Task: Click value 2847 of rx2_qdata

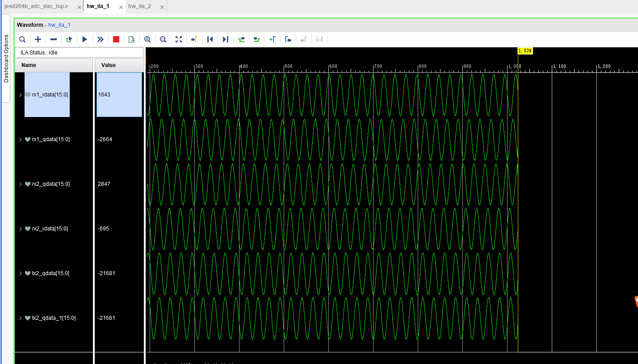Action: 104,184
